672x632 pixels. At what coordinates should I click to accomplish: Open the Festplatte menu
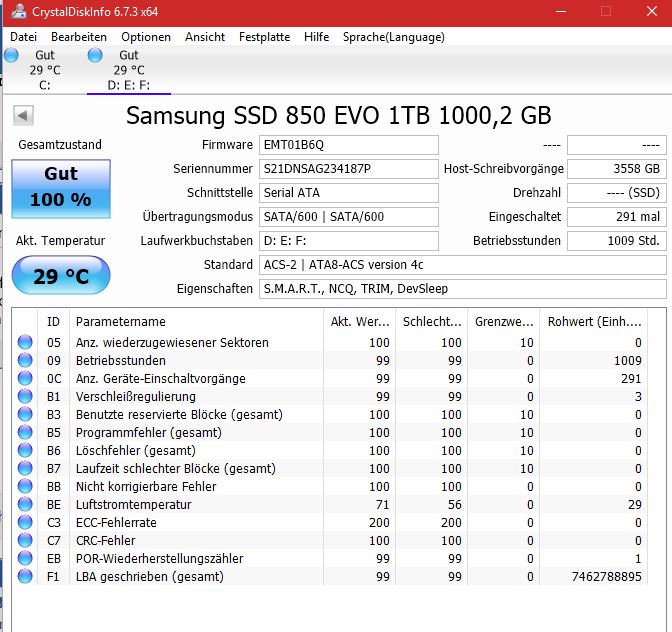coord(264,37)
